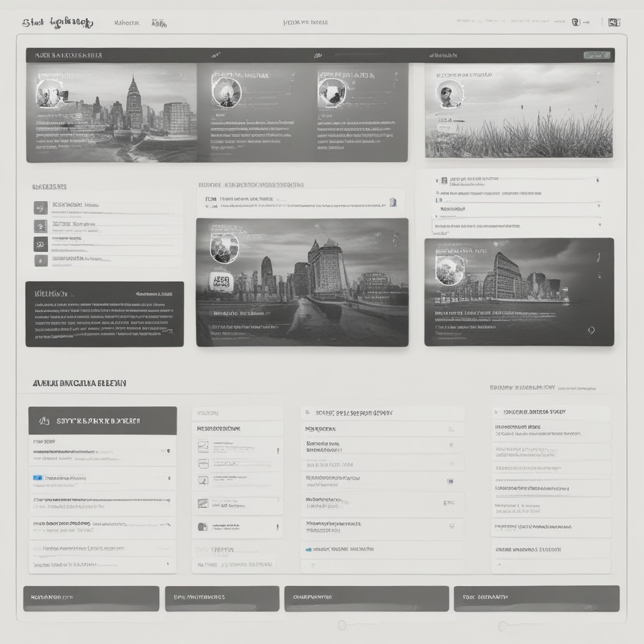Click document icon at right of center search bar

click(393, 203)
